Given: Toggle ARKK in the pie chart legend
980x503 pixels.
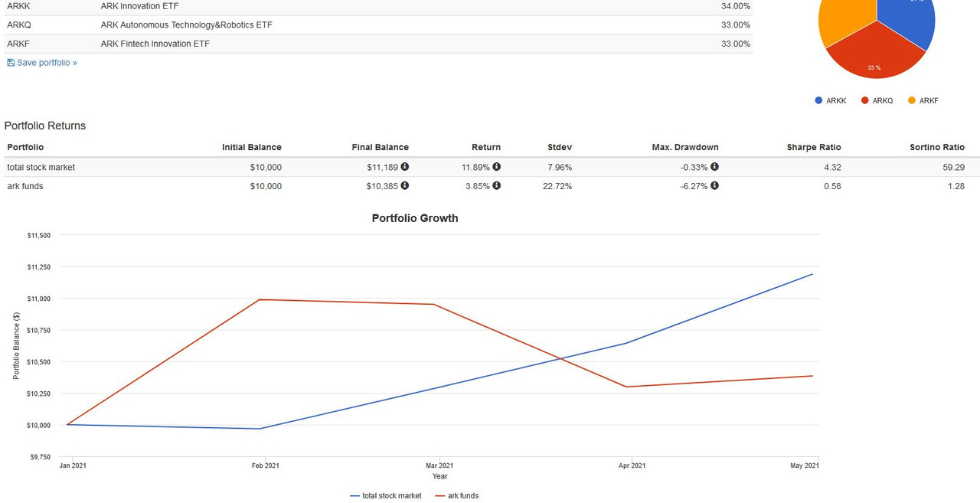Looking at the screenshot, I should pos(831,101).
